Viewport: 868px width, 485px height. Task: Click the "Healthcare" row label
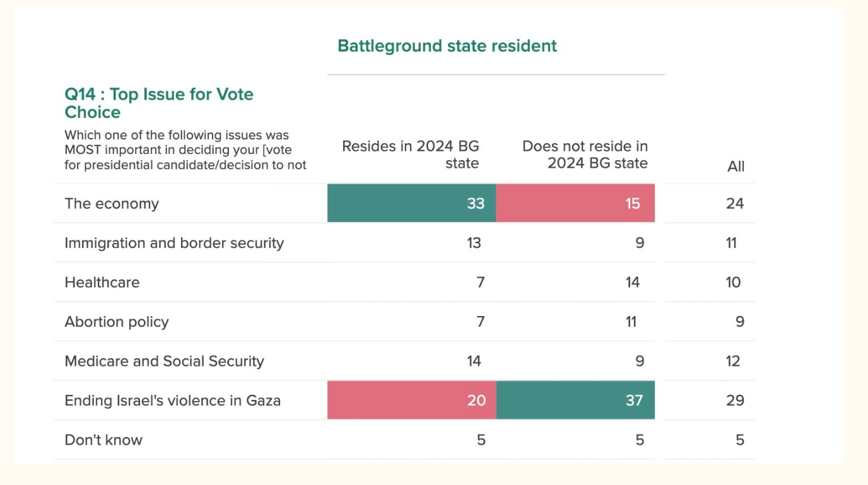102,283
